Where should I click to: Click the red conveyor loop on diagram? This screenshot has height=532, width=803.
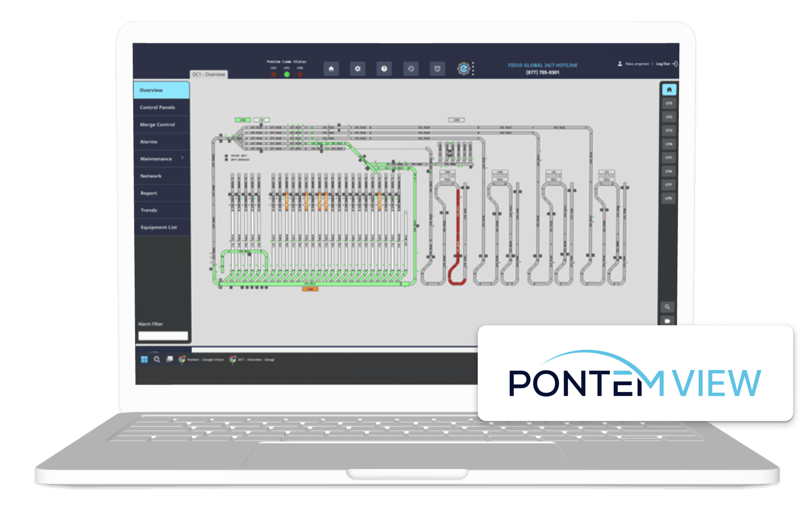458,237
